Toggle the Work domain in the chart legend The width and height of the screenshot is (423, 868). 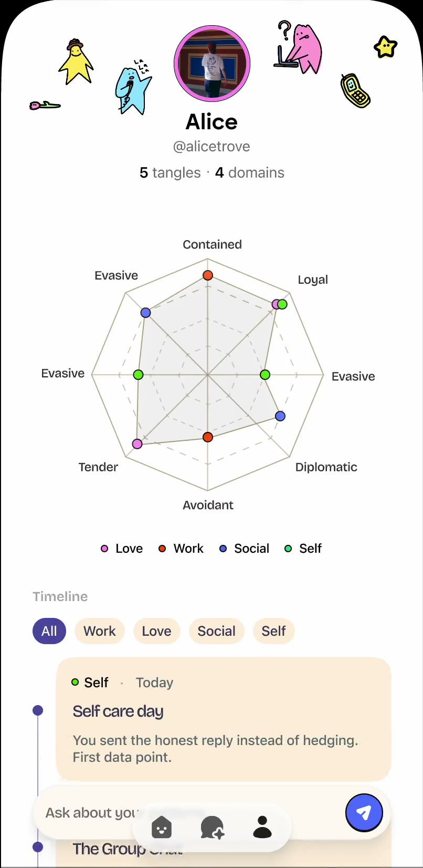(x=181, y=549)
